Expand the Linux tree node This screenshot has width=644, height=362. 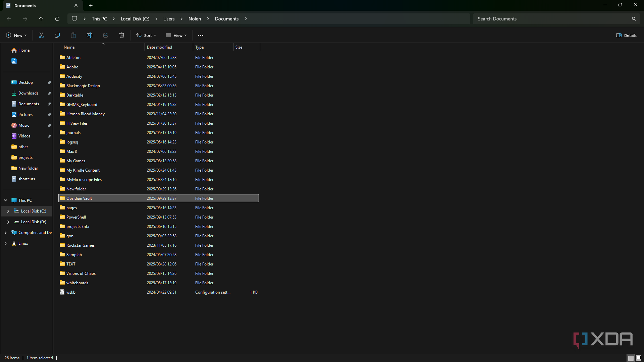6,243
